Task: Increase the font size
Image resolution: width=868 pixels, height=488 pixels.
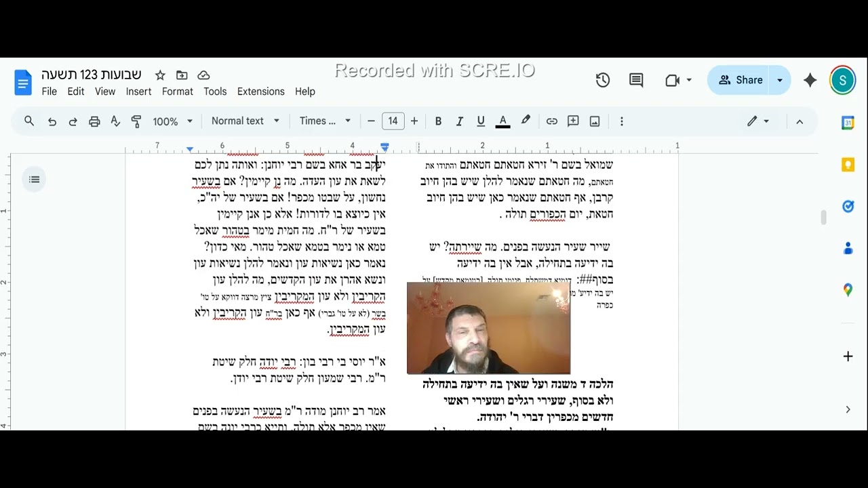Action: tap(414, 121)
